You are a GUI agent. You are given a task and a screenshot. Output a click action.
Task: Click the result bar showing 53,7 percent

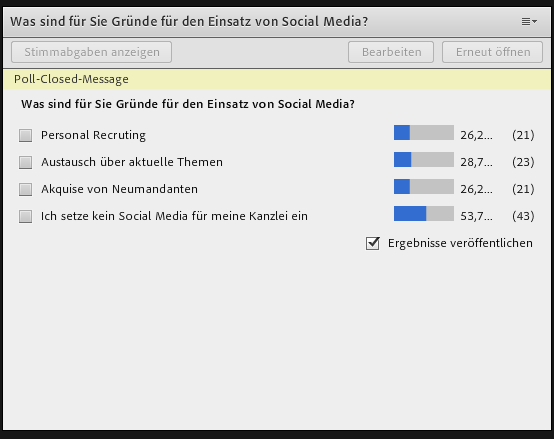(424, 213)
